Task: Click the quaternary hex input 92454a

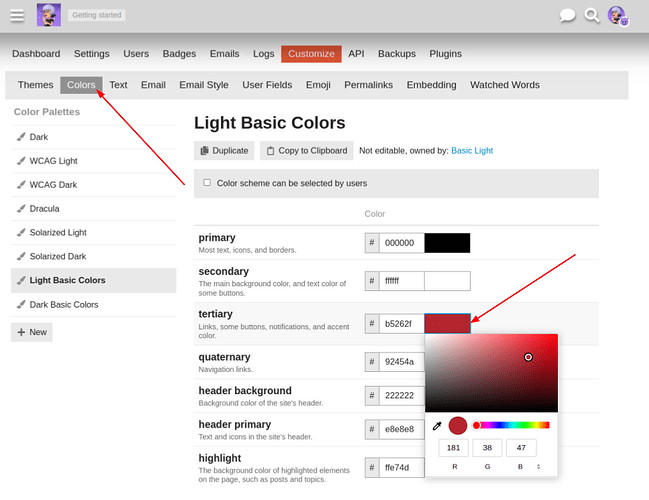Action: tap(401, 362)
